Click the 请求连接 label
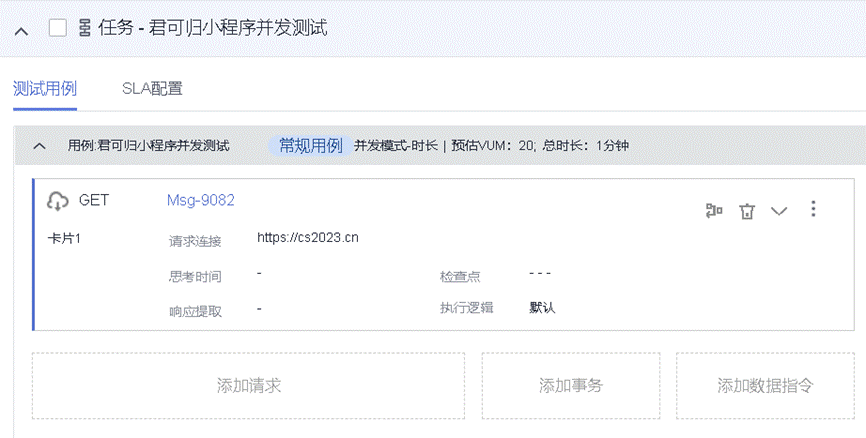866x438 pixels. coord(195,241)
